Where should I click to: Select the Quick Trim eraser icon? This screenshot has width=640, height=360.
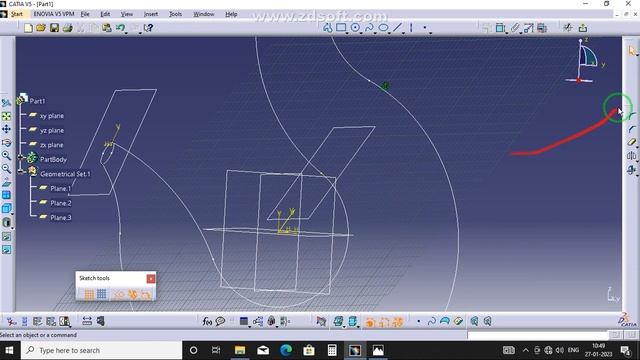(631, 142)
